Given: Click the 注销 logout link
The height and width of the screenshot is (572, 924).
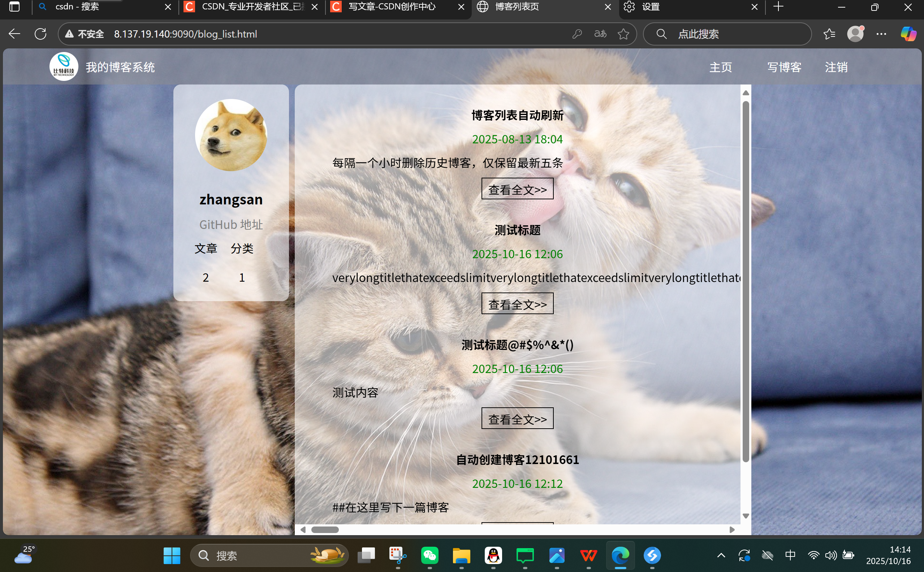Looking at the screenshot, I should (x=836, y=67).
